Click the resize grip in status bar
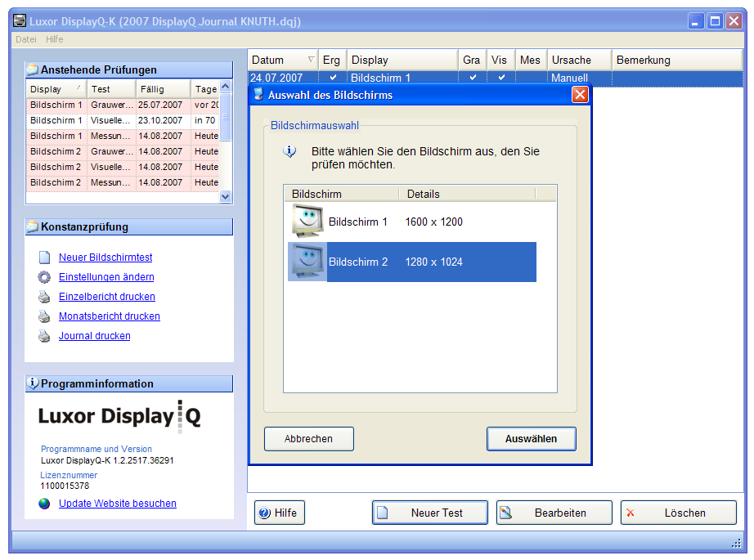The height and width of the screenshot is (560, 754). point(736,543)
